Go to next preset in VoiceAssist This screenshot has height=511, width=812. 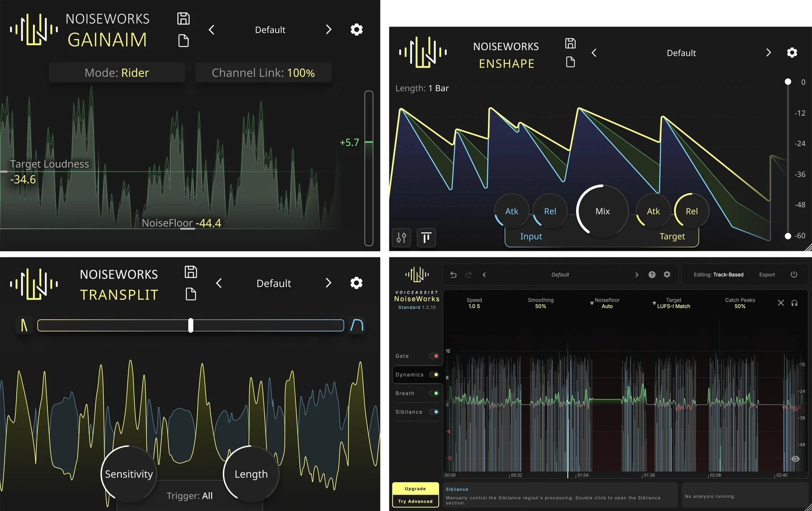click(x=637, y=274)
